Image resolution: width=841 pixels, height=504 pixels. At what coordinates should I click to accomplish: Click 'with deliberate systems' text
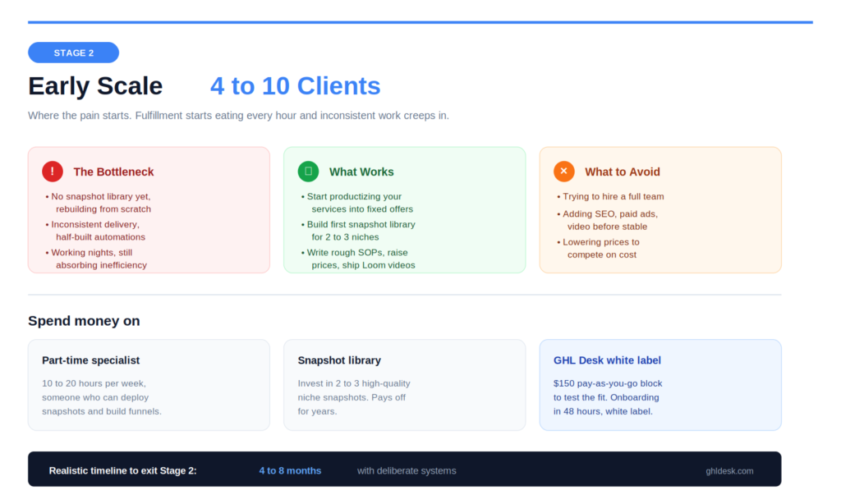click(407, 471)
